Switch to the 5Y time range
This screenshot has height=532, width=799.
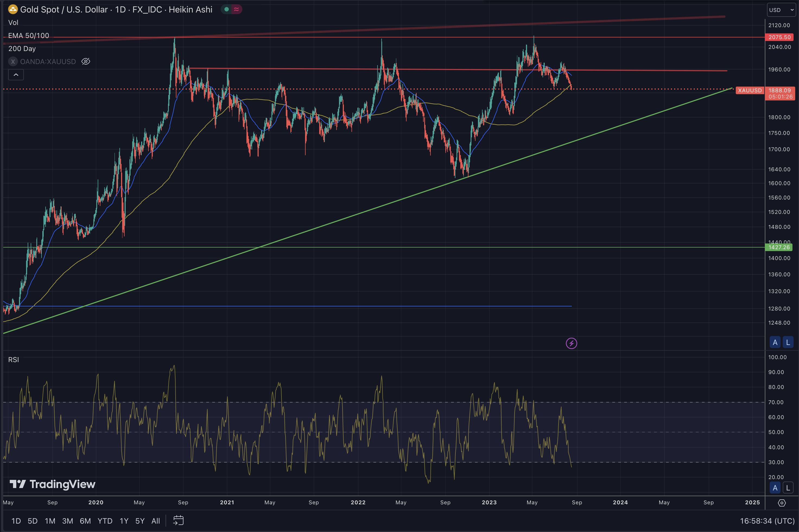(140, 521)
